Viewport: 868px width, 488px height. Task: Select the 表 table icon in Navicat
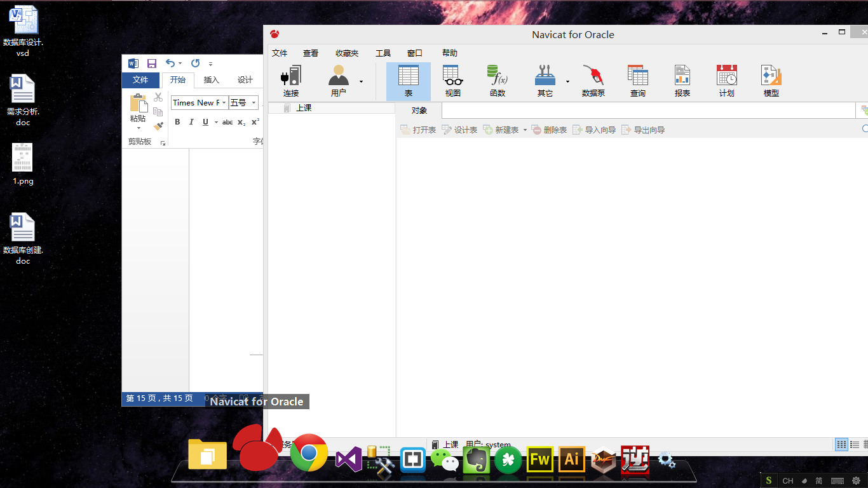[409, 81]
